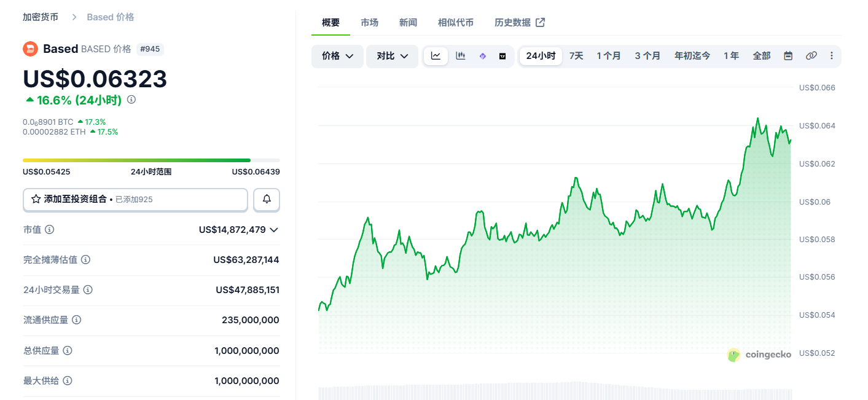868x400 pixels.
Task: Click 添加至投资组合 button
Action: pos(135,199)
